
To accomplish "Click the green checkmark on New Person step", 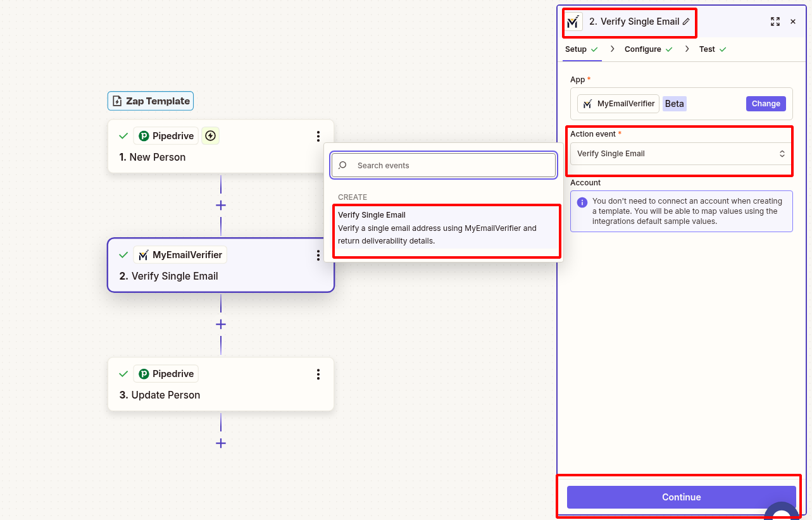I will coord(123,135).
